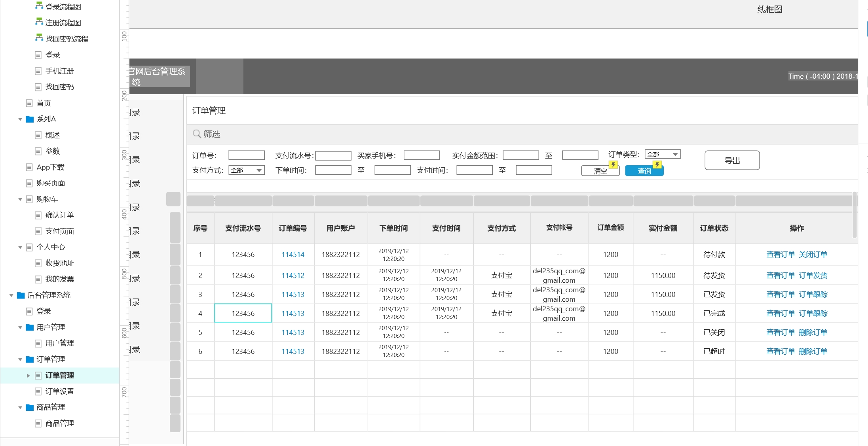Click 关闭订单 in row 1
The width and height of the screenshot is (868, 446).
813,255
